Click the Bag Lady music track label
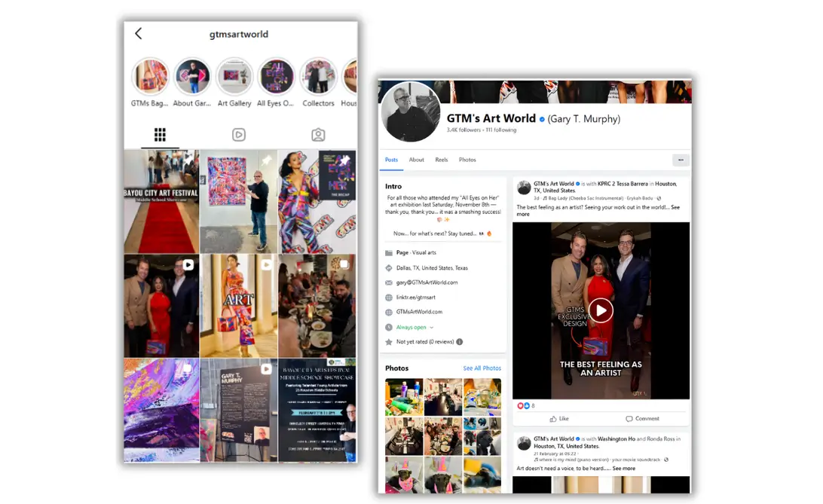This screenshot has height=504, width=823. [598, 198]
